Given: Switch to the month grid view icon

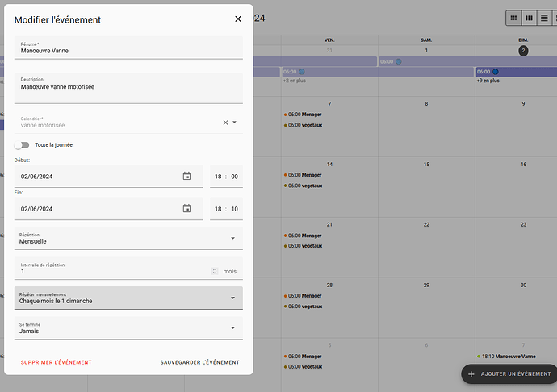Looking at the screenshot, I should tap(513, 18).
